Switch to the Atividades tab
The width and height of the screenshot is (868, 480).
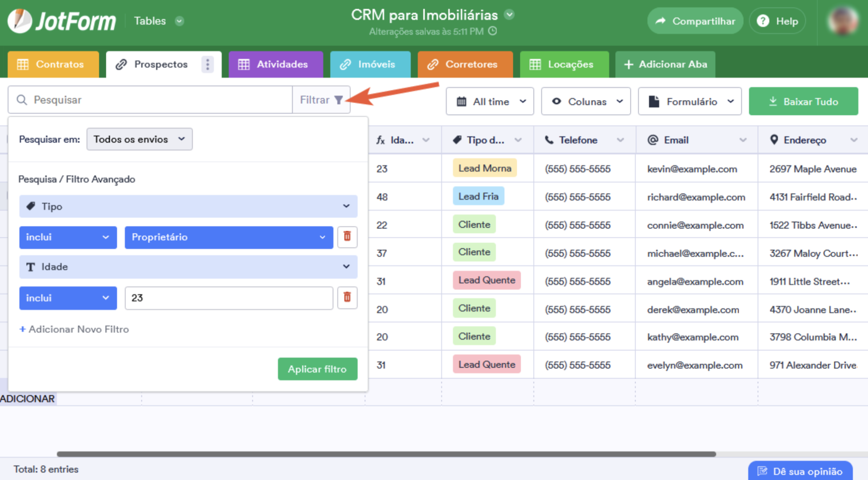pyautogui.click(x=276, y=64)
